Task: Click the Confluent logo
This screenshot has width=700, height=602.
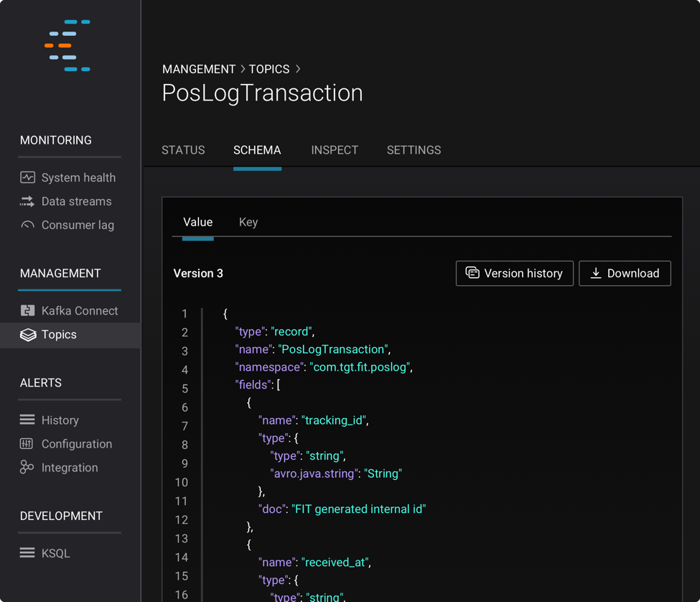Action: click(68, 45)
